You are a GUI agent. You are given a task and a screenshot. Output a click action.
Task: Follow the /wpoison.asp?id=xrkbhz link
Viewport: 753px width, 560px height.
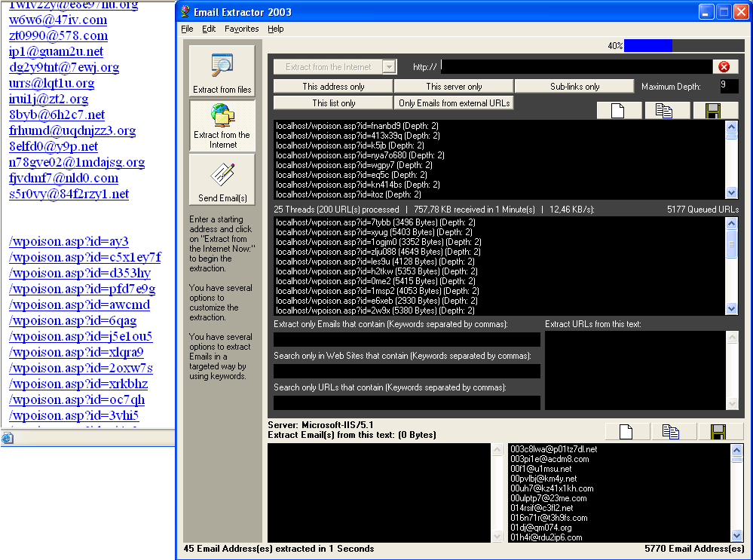click(78, 384)
